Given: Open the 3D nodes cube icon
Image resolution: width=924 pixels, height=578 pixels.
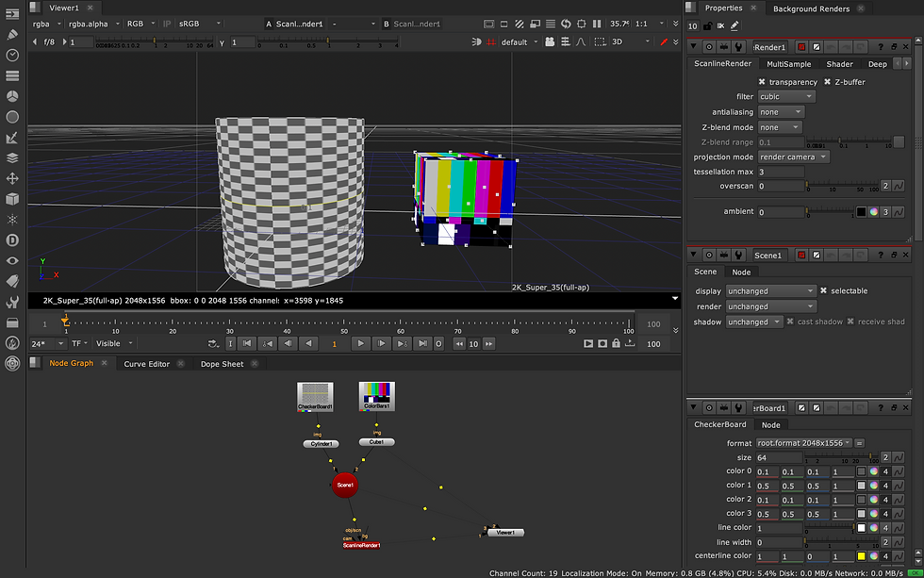Looking at the screenshot, I should coord(11,199).
